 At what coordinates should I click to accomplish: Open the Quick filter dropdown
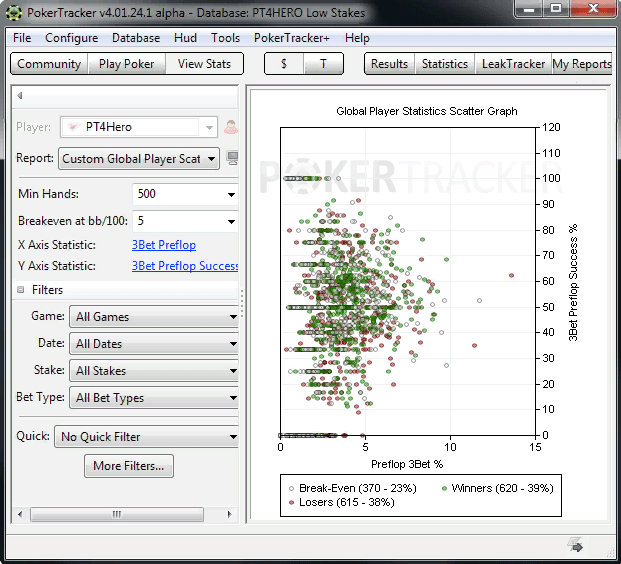[146, 436]
